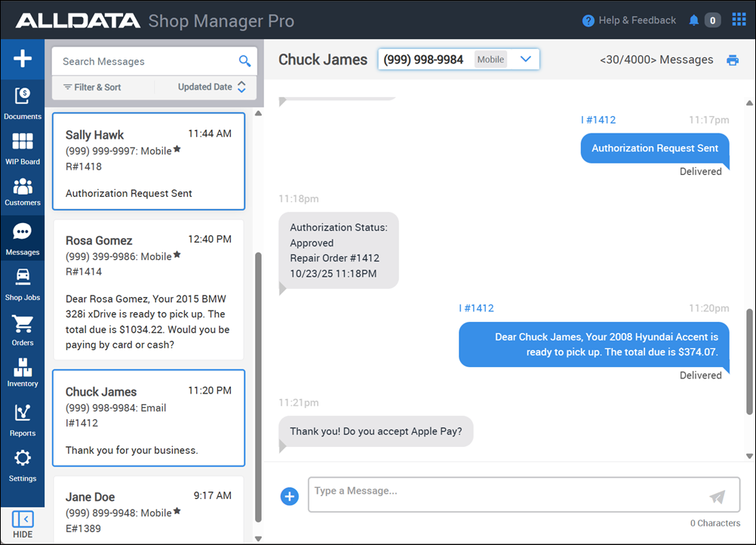Click Authorization Status Approved message
Image resolution: width=756 pixels, height=545 pixels.
(x=339, y=250)
